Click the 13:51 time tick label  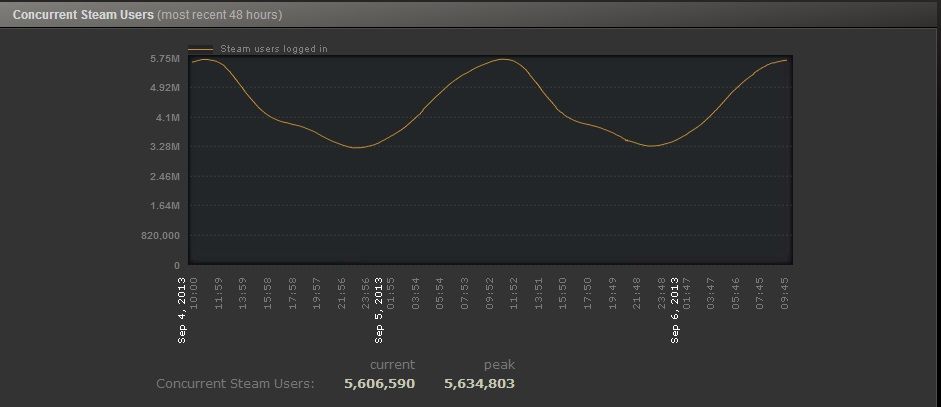(538, 293)
